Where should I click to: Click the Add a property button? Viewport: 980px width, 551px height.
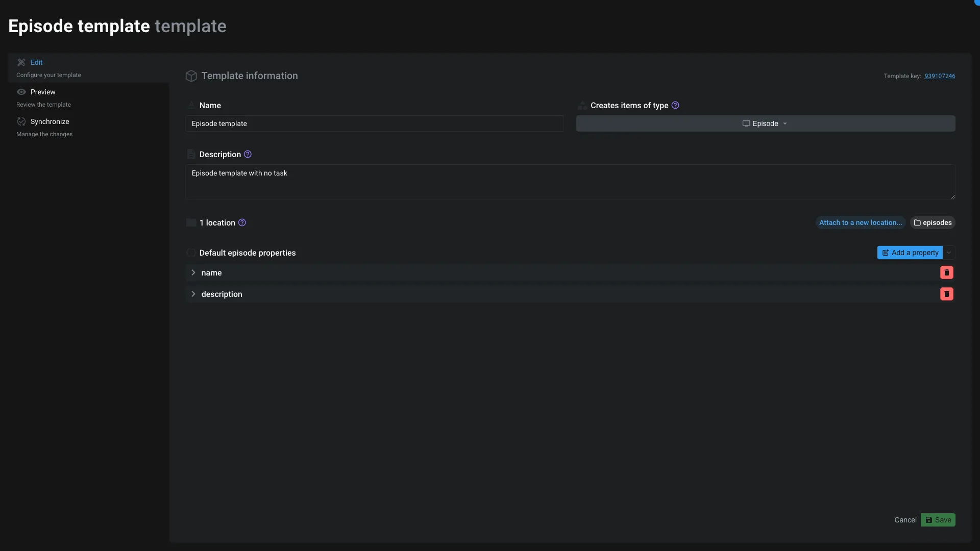pos(910,253)
